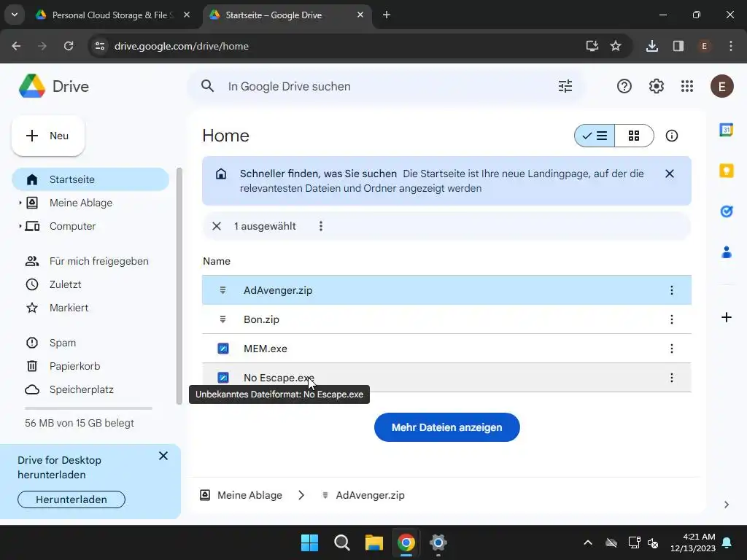Viewport: 747px width, 560px height.
Task: Click Mehr Dateien anzeigen button
Action: coord(447,427)
